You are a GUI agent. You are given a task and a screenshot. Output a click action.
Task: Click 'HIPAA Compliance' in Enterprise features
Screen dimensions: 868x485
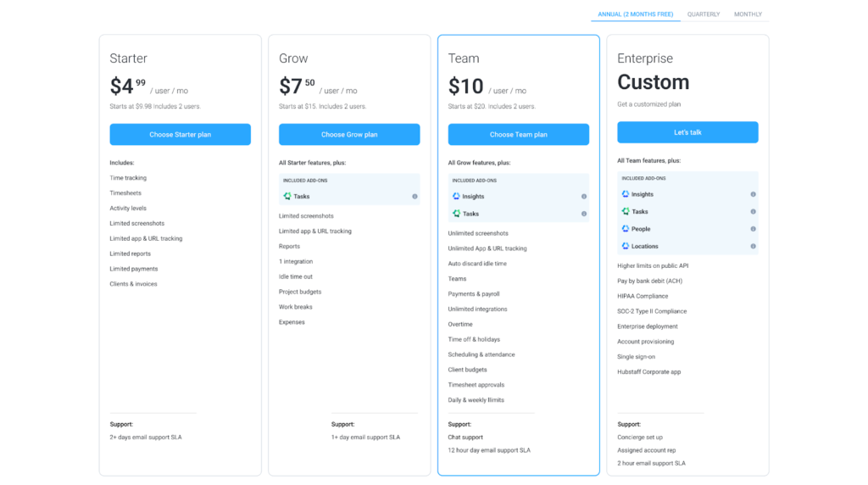[x=643, y=296]
